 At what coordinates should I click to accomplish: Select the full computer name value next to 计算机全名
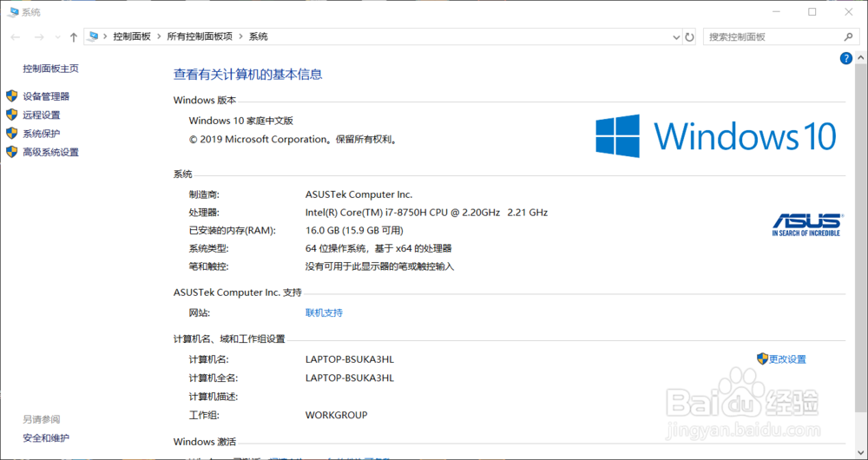pos(350,378)
